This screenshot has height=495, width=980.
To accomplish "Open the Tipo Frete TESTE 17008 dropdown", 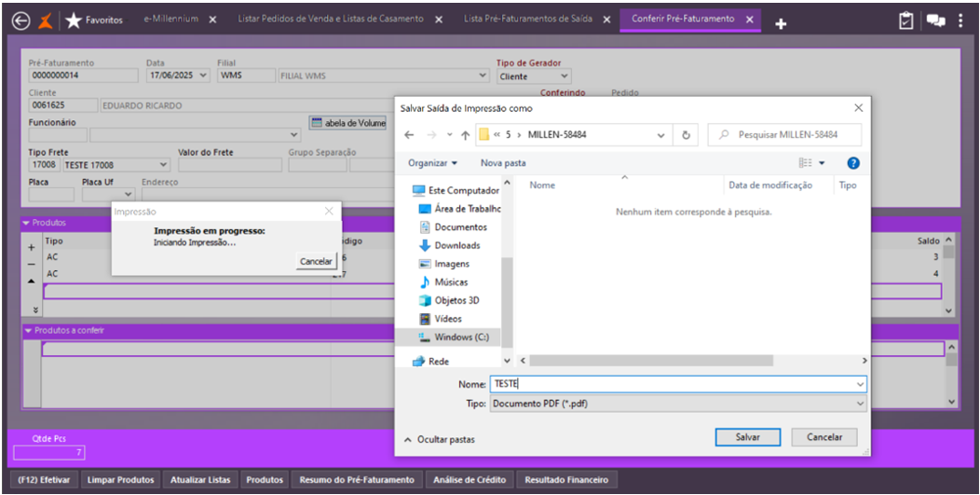I will [164, 165].
